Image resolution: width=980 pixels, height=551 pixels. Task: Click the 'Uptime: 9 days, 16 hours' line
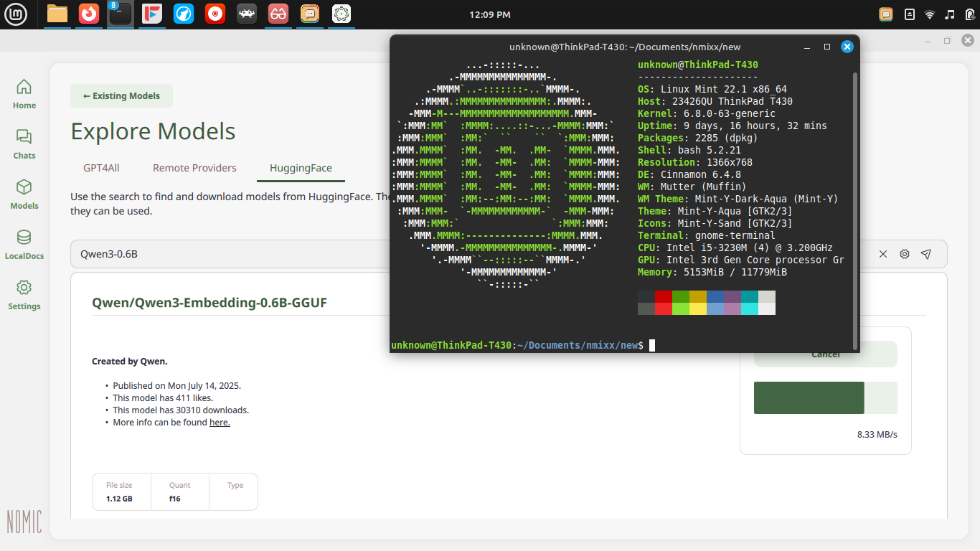click(x=732, y=126)
